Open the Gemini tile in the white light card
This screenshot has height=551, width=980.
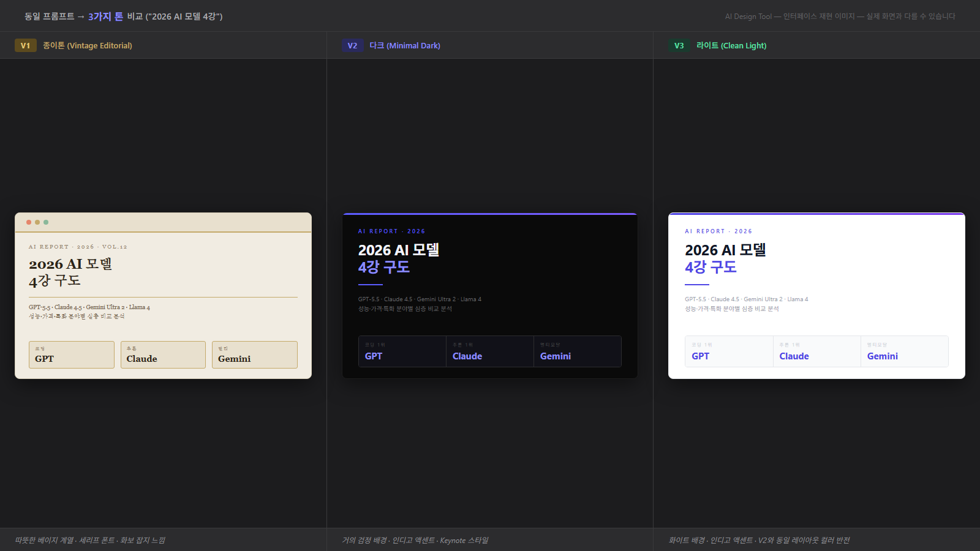pos(905,351)
